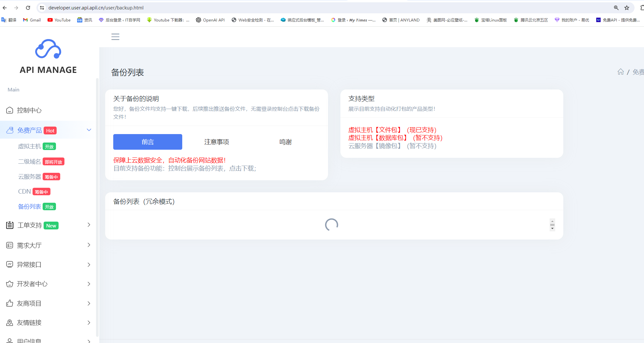Toggle the sidebar with the hamburger icon
The image size is (644, 343).
click(115, 37)
